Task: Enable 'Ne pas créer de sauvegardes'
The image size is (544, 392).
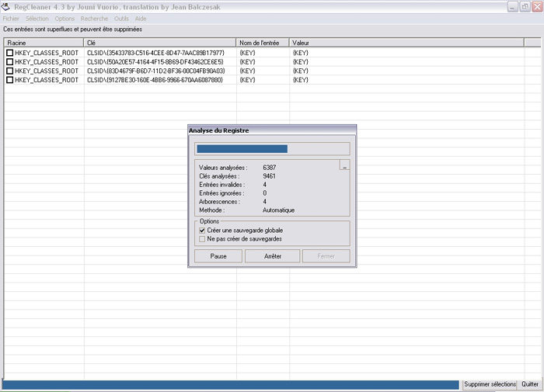Action: pyautogui.click(x=203, y=239)
